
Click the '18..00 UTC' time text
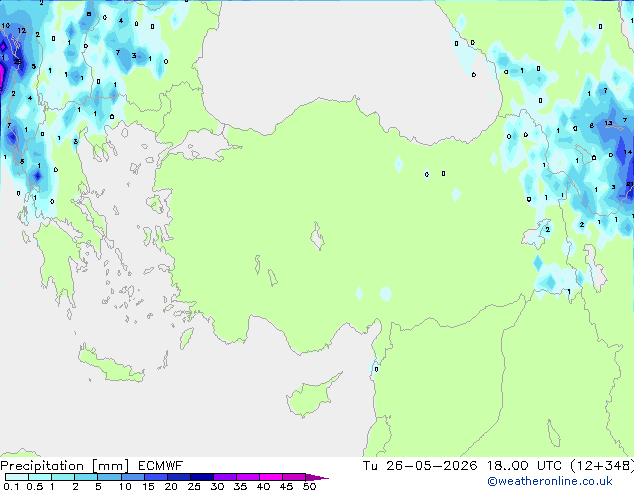point(524,466)
